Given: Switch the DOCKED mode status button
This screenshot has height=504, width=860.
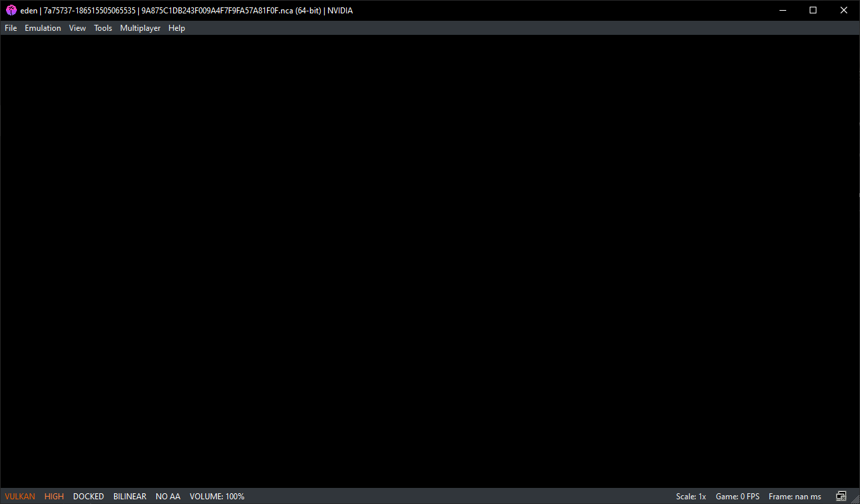Looking at the screenshot, I should coord(89,497).
